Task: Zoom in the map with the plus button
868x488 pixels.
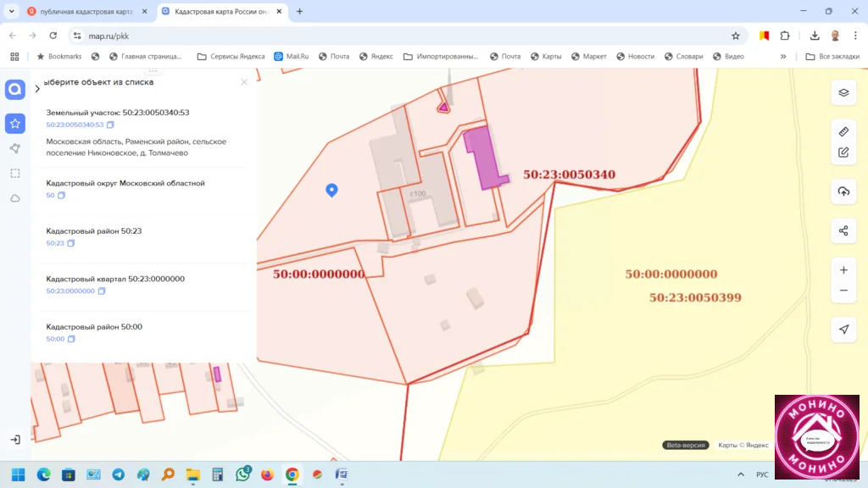Action: click(843, 270)
